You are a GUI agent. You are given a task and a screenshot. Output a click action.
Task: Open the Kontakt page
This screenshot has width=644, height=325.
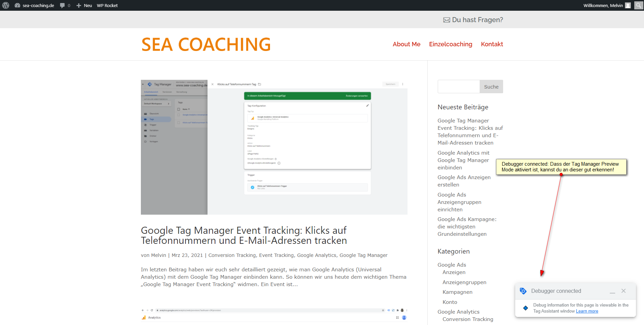(492, 44)
